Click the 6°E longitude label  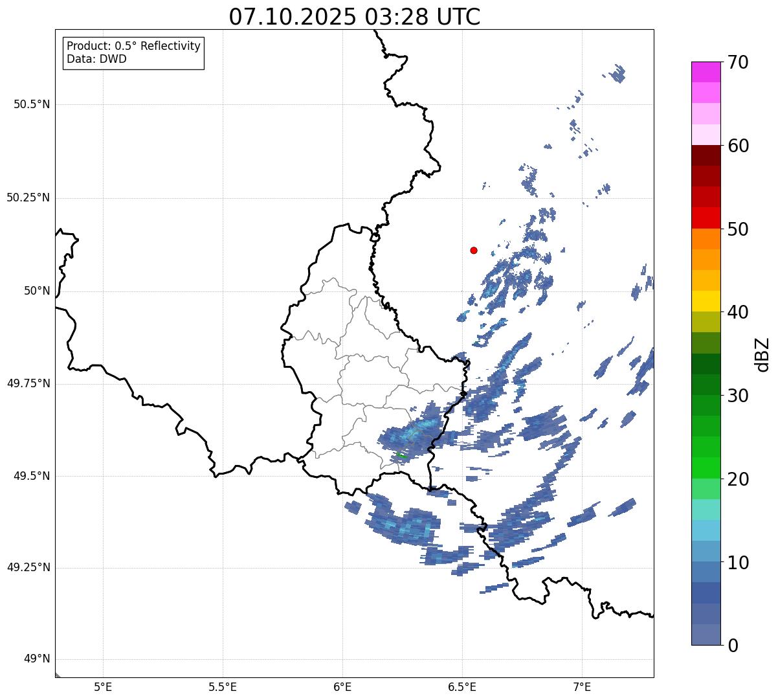pyautogui.click(x=342, y=686)
